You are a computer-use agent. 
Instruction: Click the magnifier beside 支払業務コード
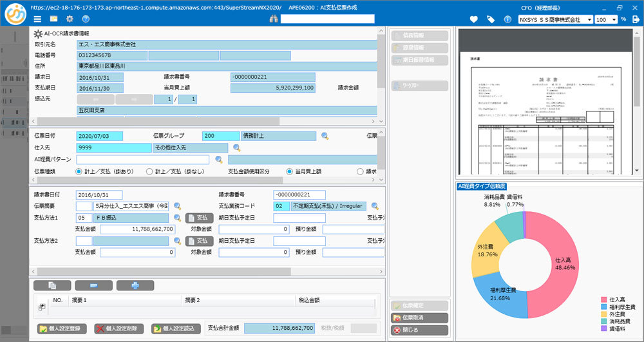(x=373, y=207)
